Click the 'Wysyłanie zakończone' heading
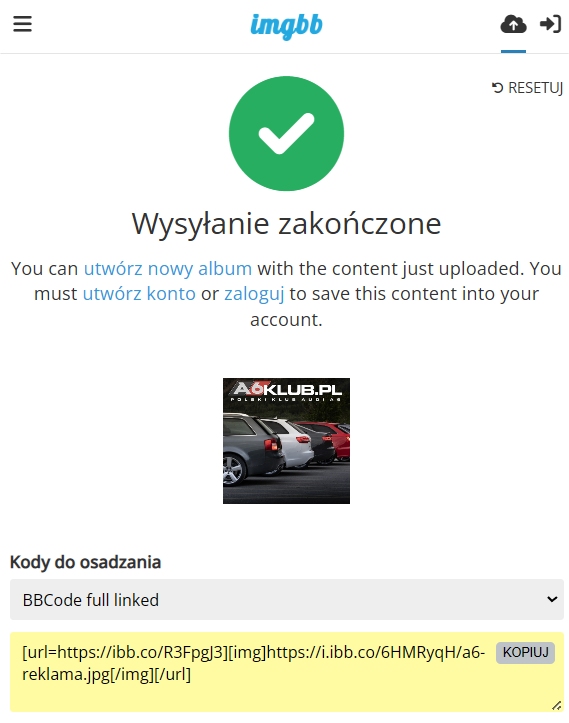Image resolution: width=569 pixels, height=723 pixels. tap(286, 224)
